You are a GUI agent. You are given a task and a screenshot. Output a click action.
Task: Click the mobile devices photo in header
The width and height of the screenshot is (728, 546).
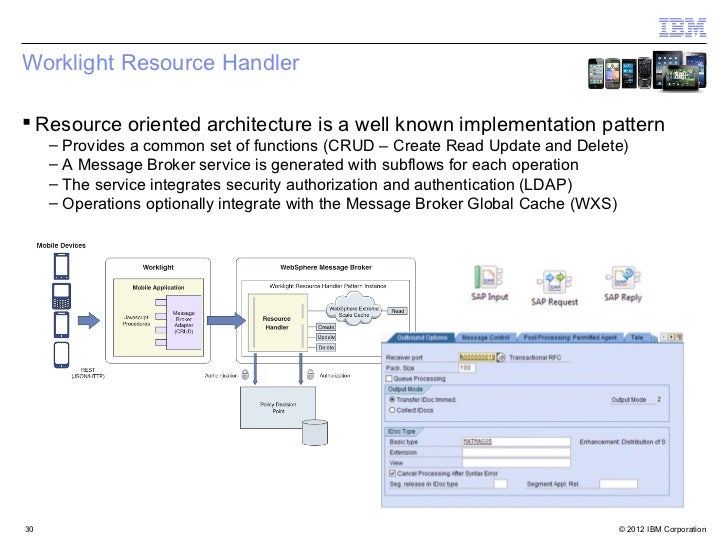tap(647, 71)
